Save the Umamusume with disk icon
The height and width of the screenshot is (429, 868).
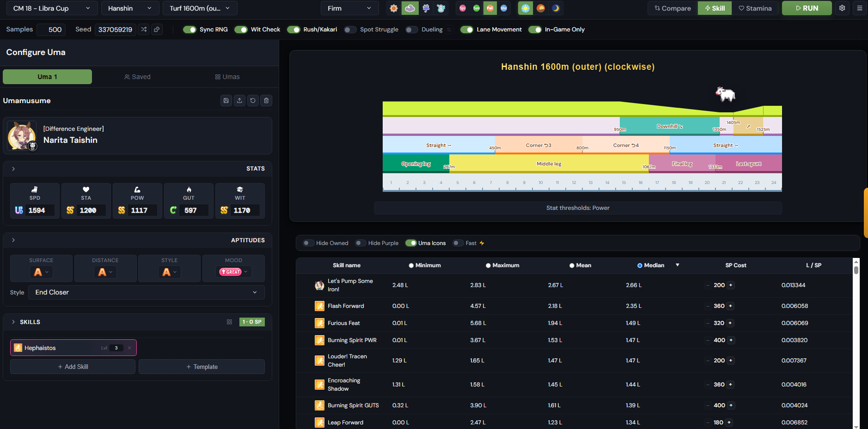point(226,100)
